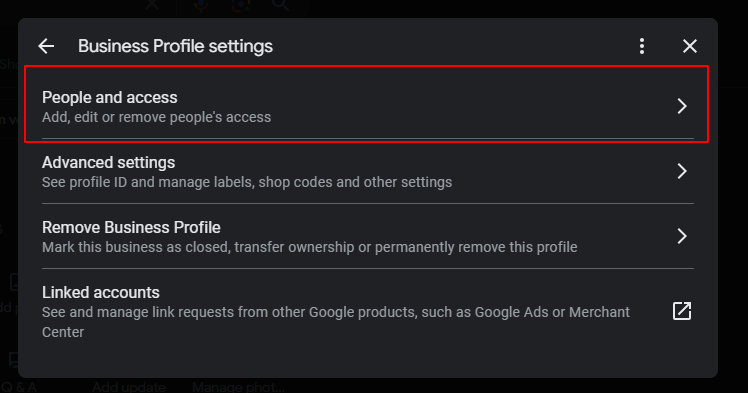The image size is (748, 393).
Task: Open Advanced settings using its chevron arrow
Action: [682, 171]
